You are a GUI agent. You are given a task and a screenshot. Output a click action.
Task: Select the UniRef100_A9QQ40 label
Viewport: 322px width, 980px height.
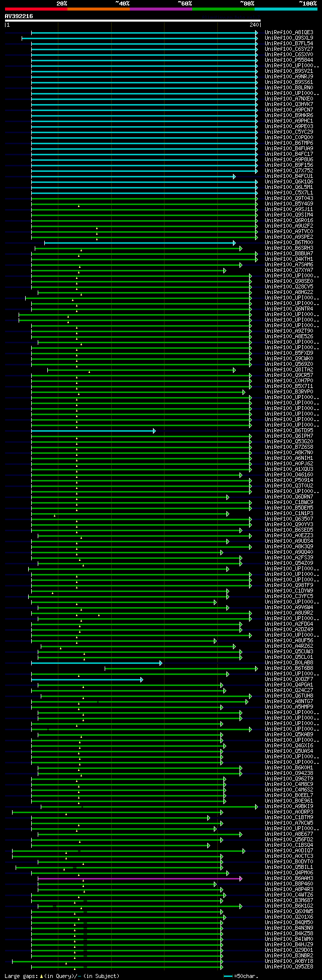click(x=289, y=552)
